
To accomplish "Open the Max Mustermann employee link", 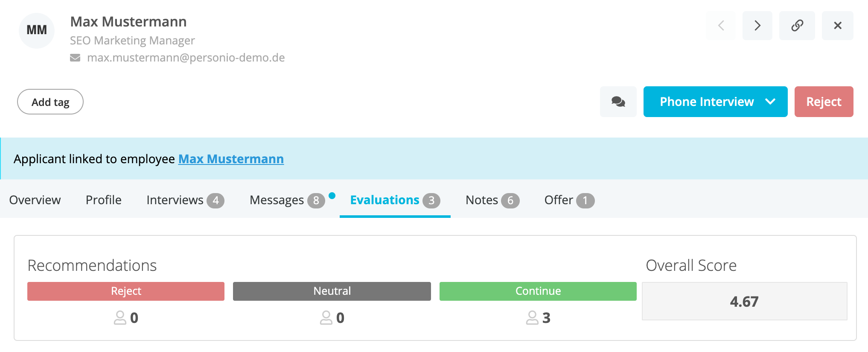I will point(231,159).
